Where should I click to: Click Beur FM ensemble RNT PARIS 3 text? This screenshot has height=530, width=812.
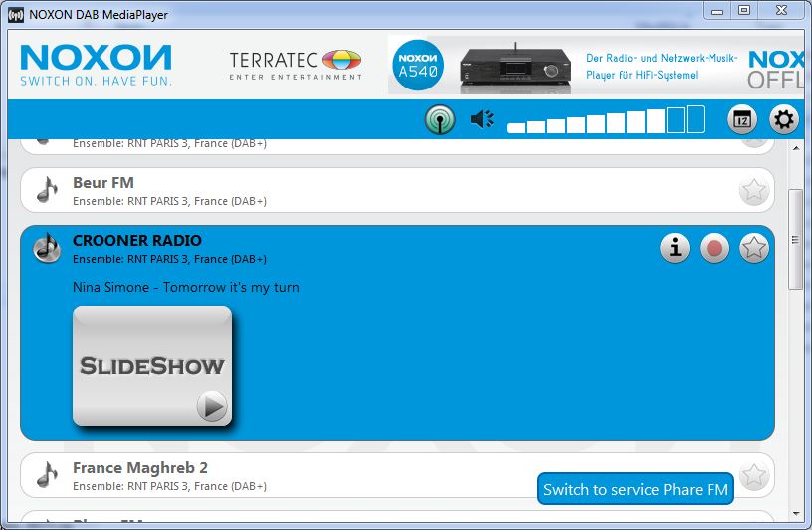pos(169,201)
